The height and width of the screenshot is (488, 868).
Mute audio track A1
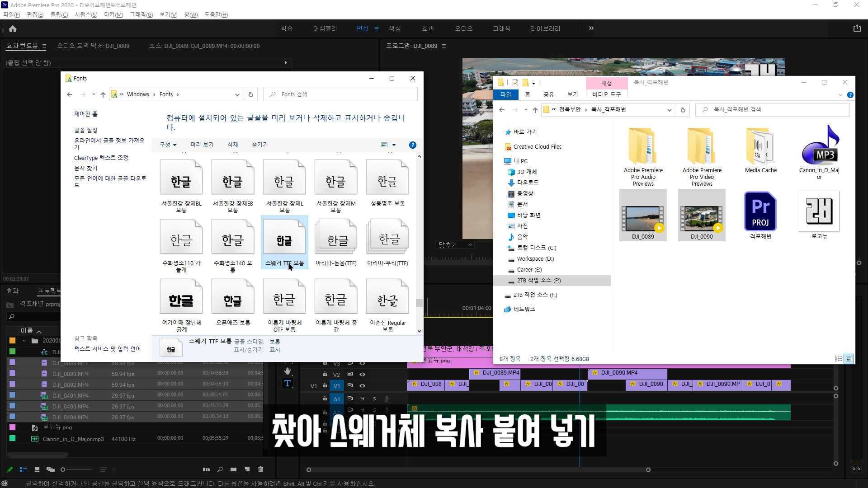362,399
